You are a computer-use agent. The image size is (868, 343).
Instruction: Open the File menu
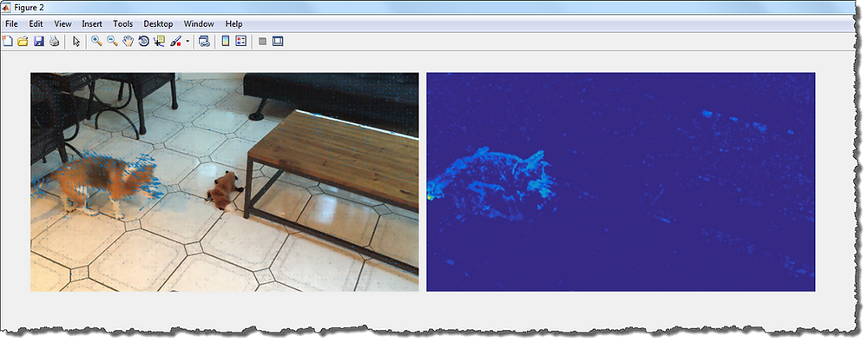click(11, 23)
